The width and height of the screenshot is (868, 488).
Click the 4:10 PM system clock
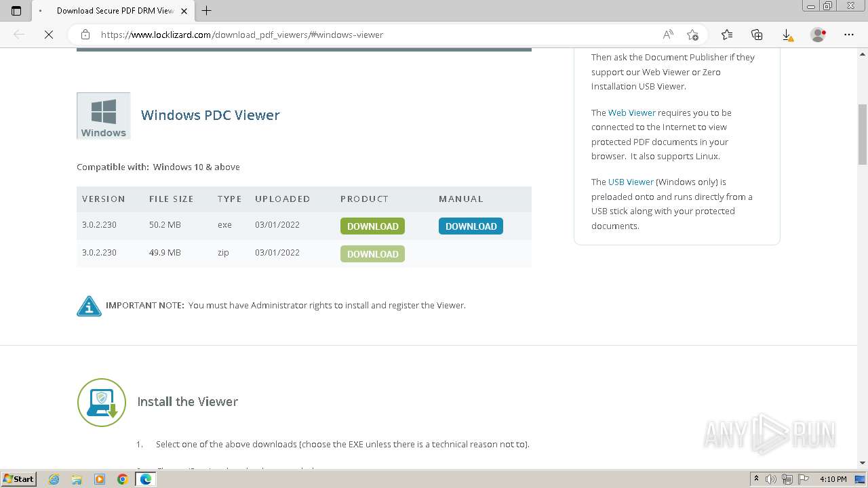click(833, 479)
